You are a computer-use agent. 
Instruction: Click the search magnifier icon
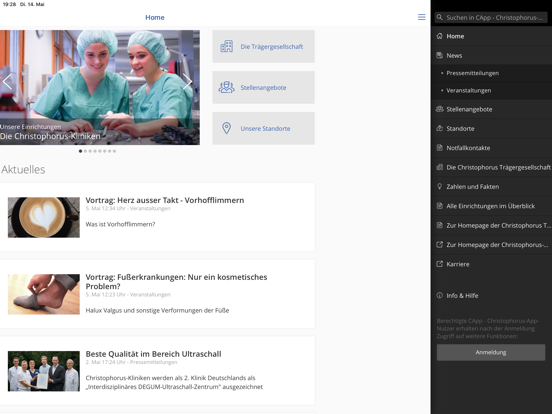point(439,17)
